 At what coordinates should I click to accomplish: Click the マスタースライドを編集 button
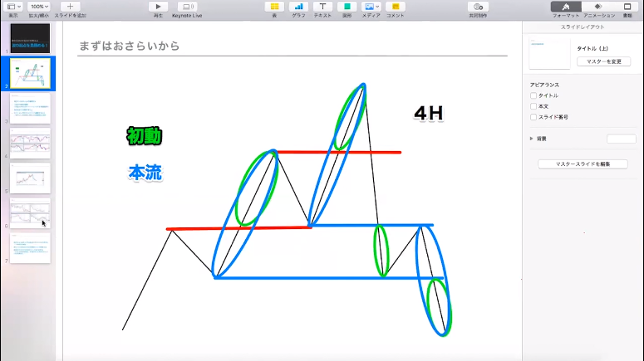[583, 164]
